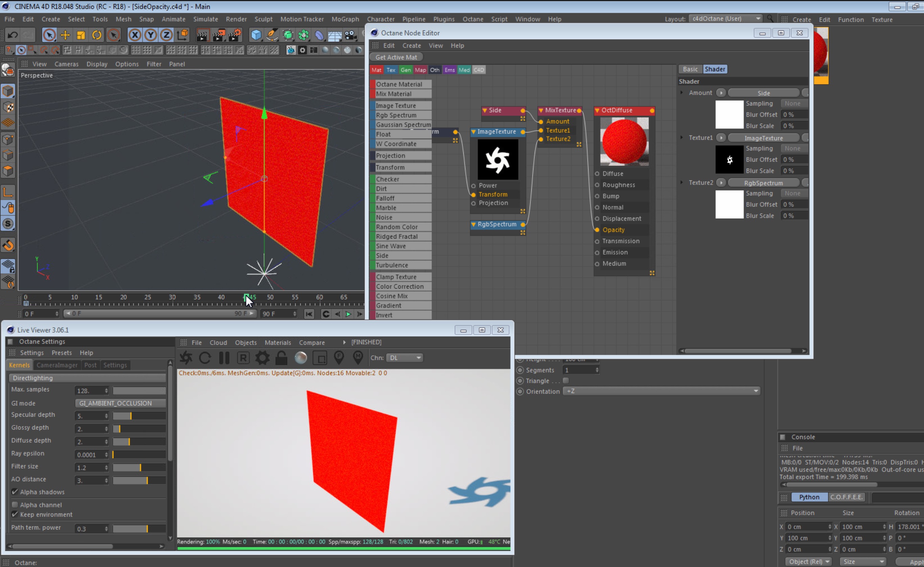Enable the Alpha channel checkbox
Viewport: 924px width, 567px height.
[15, 504]
